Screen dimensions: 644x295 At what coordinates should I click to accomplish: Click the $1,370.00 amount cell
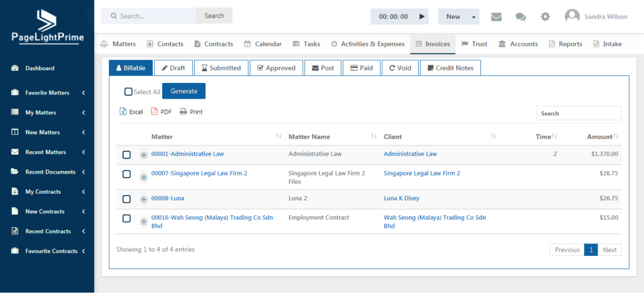604,153
